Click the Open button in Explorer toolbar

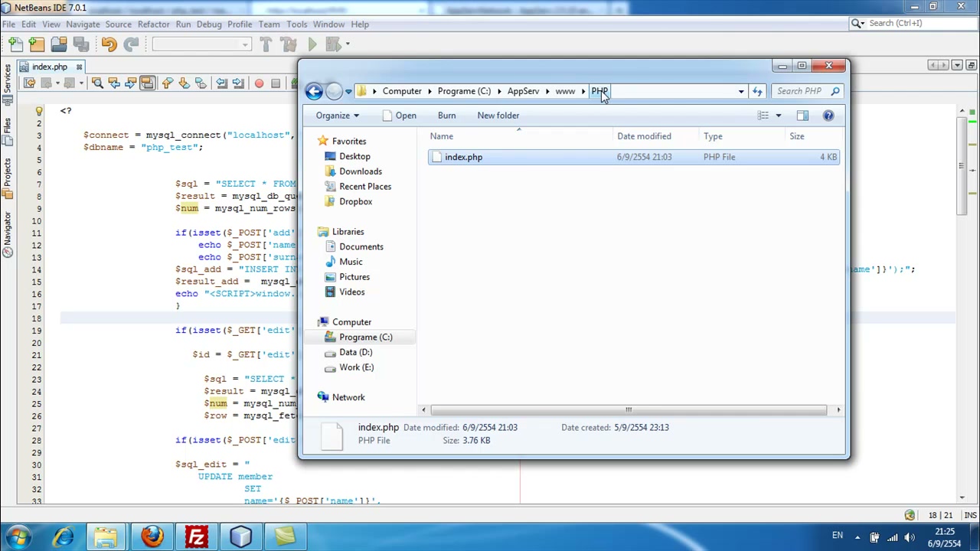[x=399, y=116]
